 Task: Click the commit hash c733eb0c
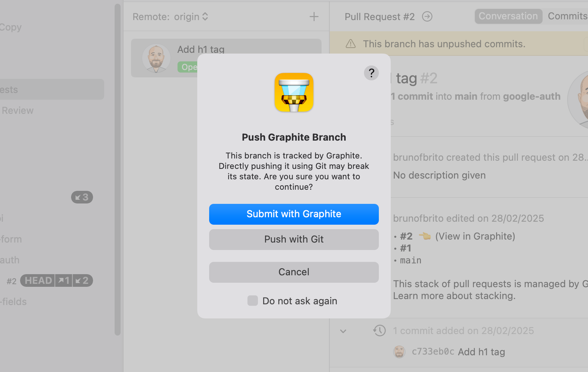pos(433,352)
